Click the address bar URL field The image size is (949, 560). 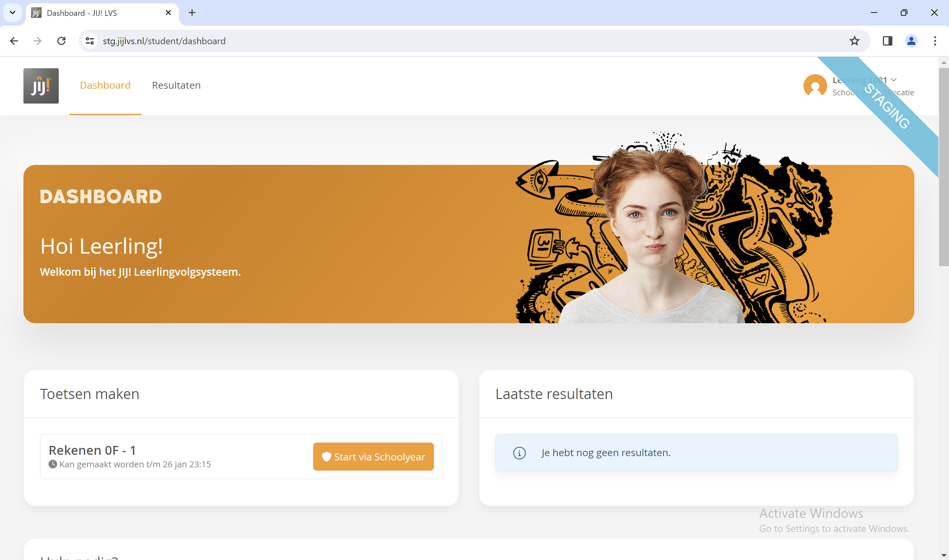tap(453, 41)
